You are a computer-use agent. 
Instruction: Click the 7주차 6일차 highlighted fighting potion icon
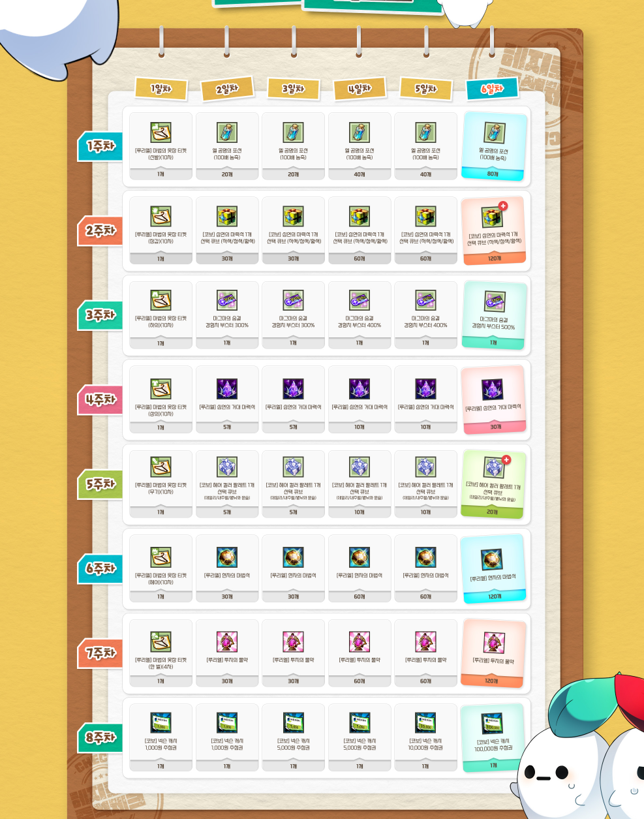tap(494, 643)
